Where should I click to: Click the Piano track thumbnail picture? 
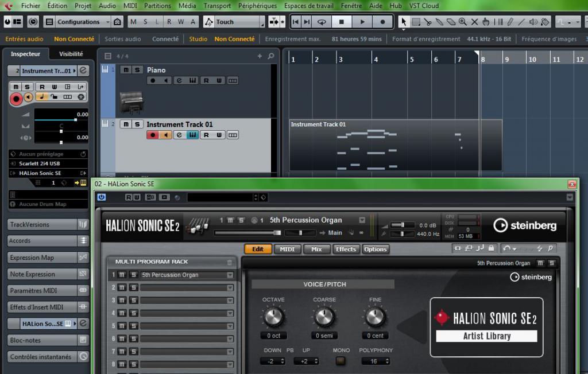(x=131, y=102)
